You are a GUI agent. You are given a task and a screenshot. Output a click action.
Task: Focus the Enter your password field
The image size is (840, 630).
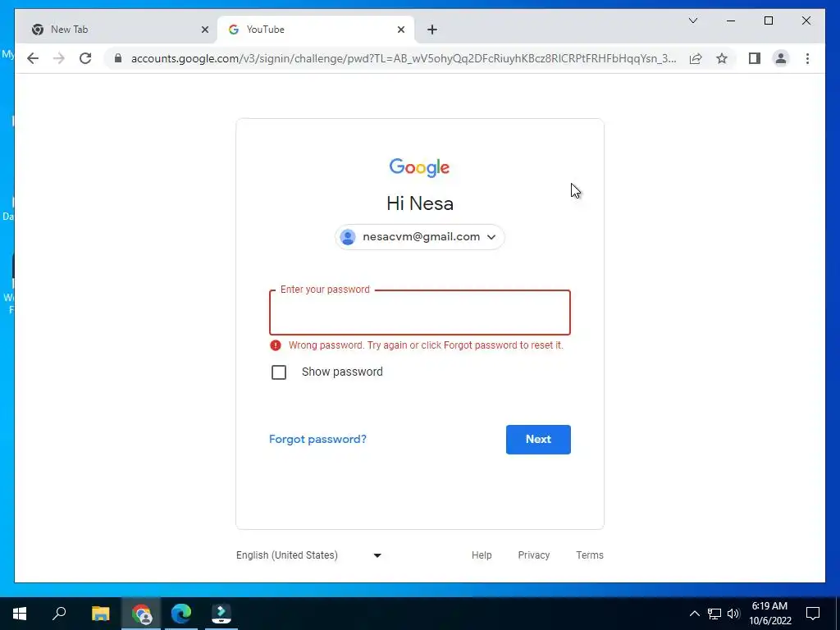(420, 313)
